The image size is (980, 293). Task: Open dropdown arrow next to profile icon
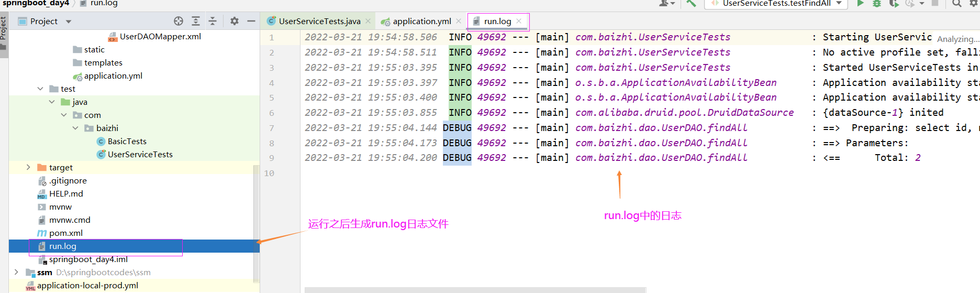coord(922,3)
